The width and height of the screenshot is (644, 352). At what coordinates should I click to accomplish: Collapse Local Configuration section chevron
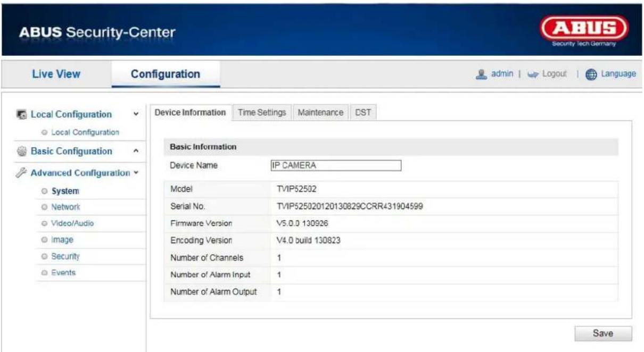tap(136, 114)
